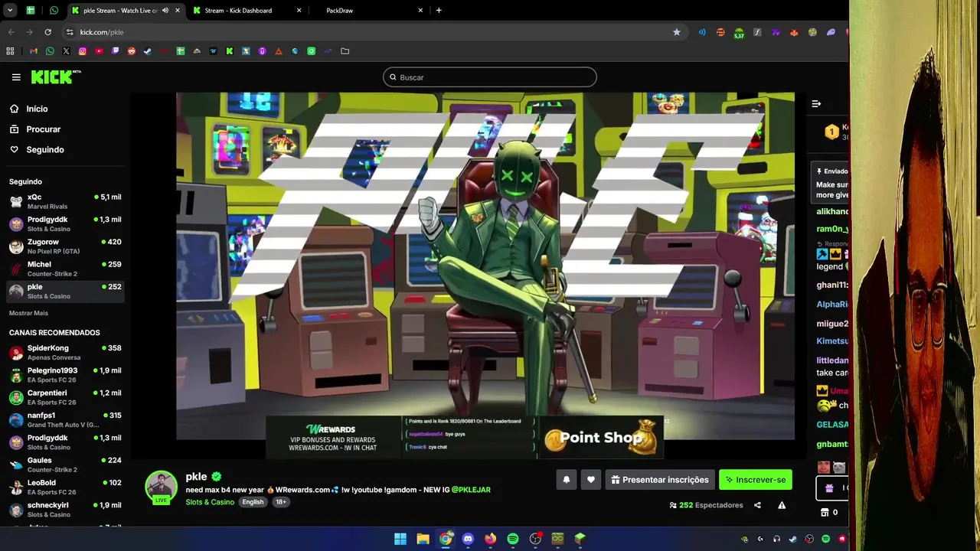Image resolution: width=980 pixels, height=551 pixels.
Task: Open Gmail bookmark
Action: click(34, 51)
